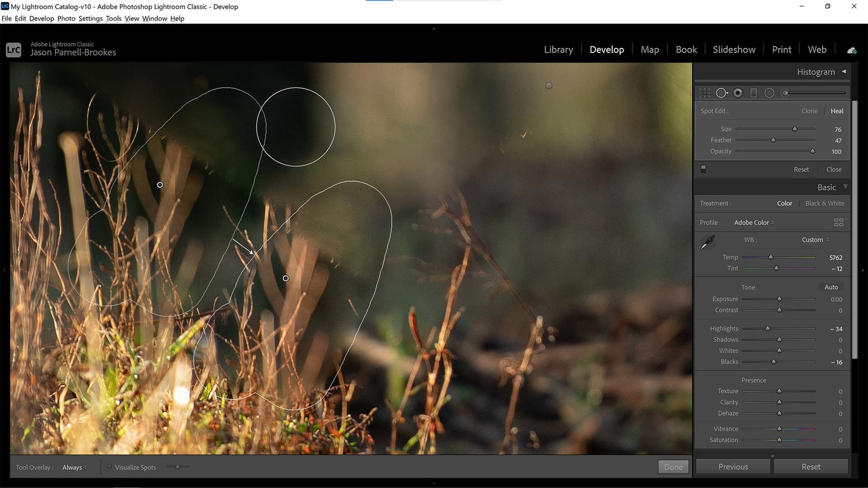Screen dimensions: 868x488
Task: Pick the White Balance eyedropper tool
Action: tap(707, 242)
